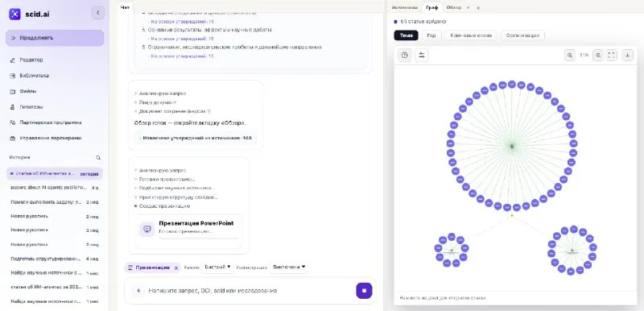Click the center hub of the largest cluster
The height and width of the screenshot is (311, 644).
point(512,146)
